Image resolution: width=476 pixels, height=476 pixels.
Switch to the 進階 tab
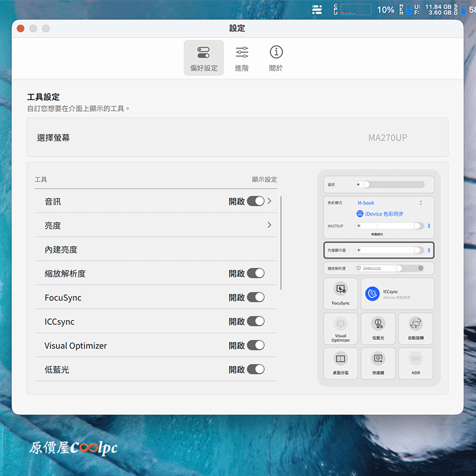[x=242, y=58]
